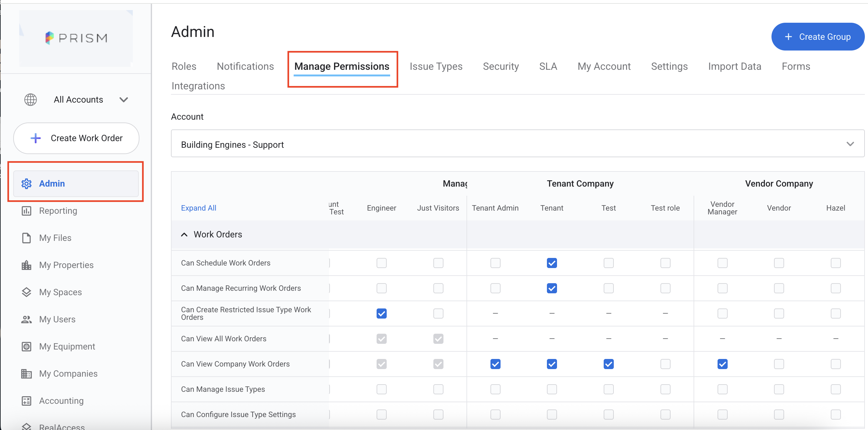Switch to the Security tab

pos(501,66)
